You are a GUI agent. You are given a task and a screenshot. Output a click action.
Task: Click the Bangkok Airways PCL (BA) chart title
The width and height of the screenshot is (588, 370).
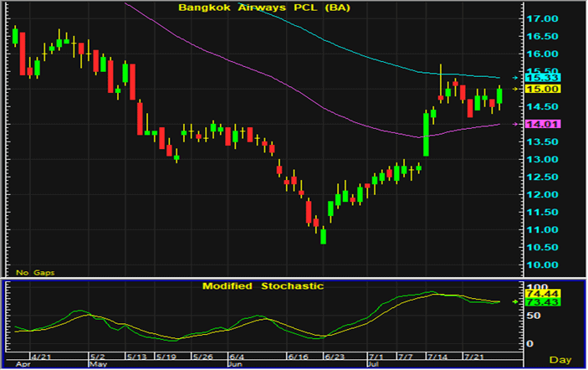coord(263,8)
